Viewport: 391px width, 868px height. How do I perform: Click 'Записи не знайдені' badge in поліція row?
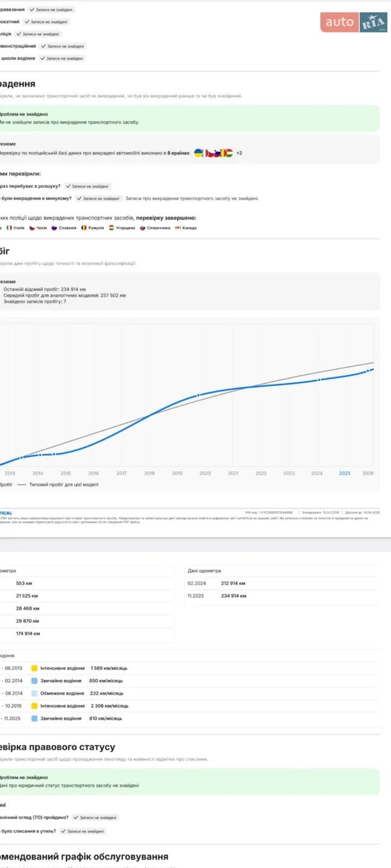coord(39,34)
